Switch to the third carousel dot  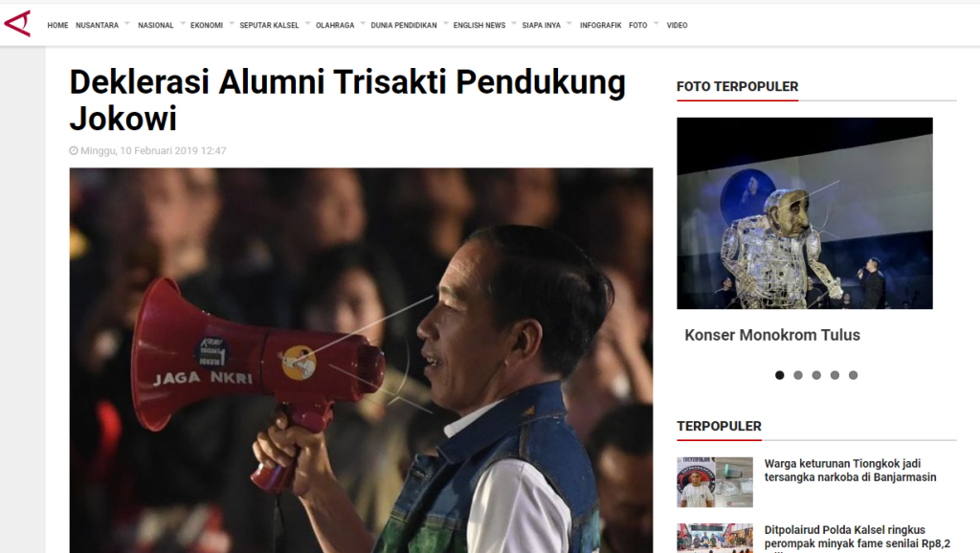pyautogui.click(x=816, y=375)
